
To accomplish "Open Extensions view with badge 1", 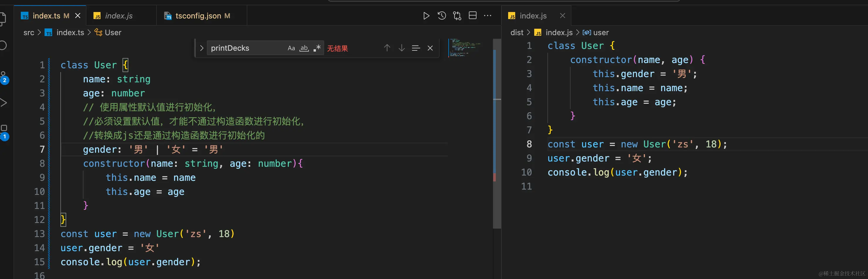I will pos(4,132).
